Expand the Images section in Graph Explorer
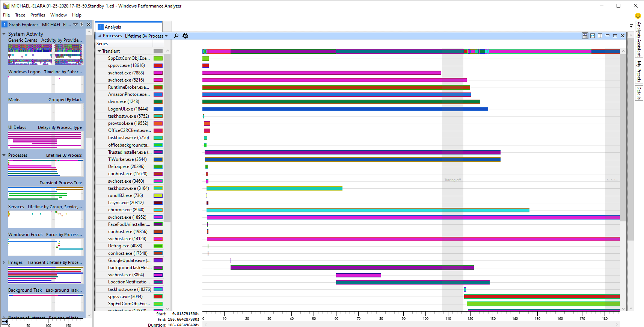The height and width of the screenshot is (327, 644). [4, 262]
